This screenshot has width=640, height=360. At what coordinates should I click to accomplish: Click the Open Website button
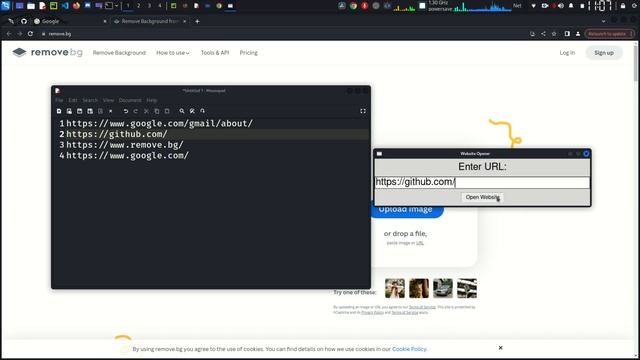(482, 197)
